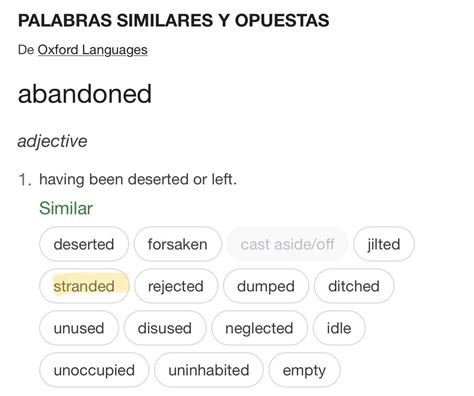Click the headword 'abandoned'

(x=85, y=94)
